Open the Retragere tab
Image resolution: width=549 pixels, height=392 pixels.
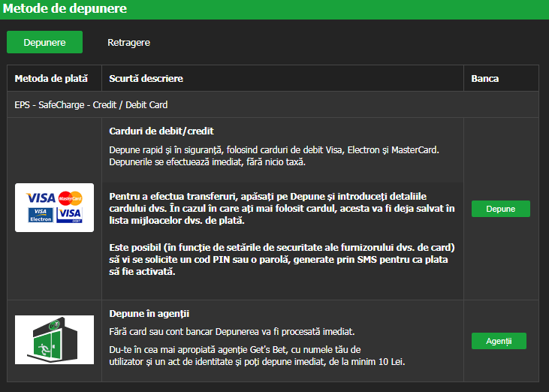click(x=128, y=42)
